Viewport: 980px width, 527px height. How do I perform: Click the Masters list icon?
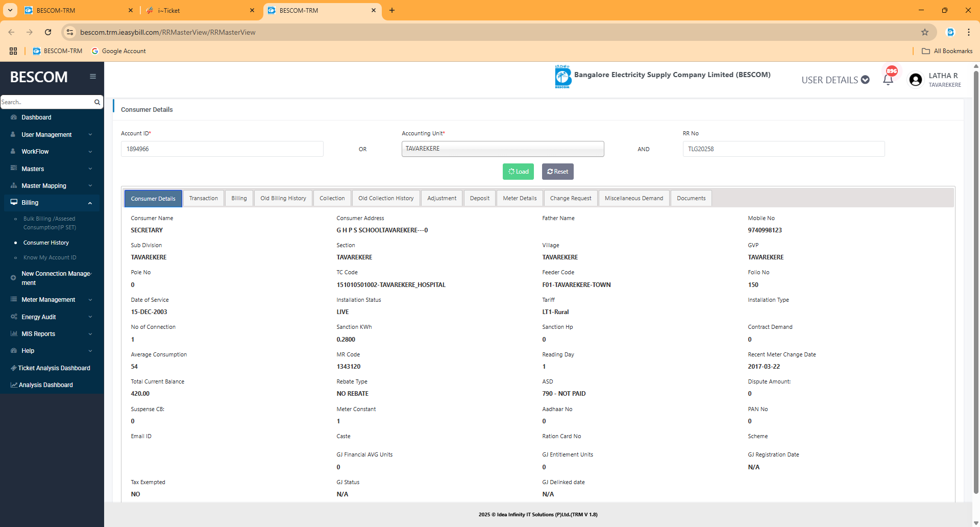coord(14,169)
